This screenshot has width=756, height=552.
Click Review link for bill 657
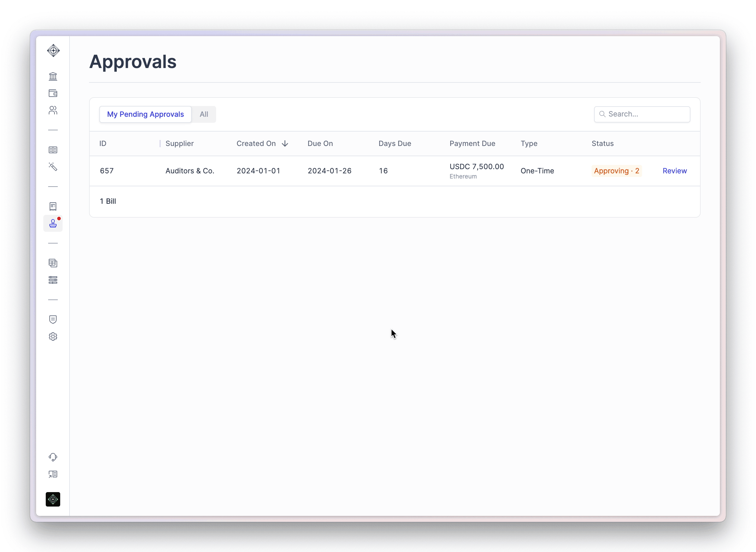674,171
